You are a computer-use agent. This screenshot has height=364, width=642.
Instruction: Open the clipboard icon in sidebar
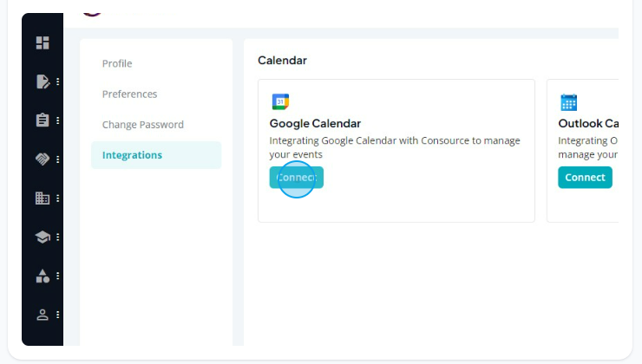tap(43, 120)
